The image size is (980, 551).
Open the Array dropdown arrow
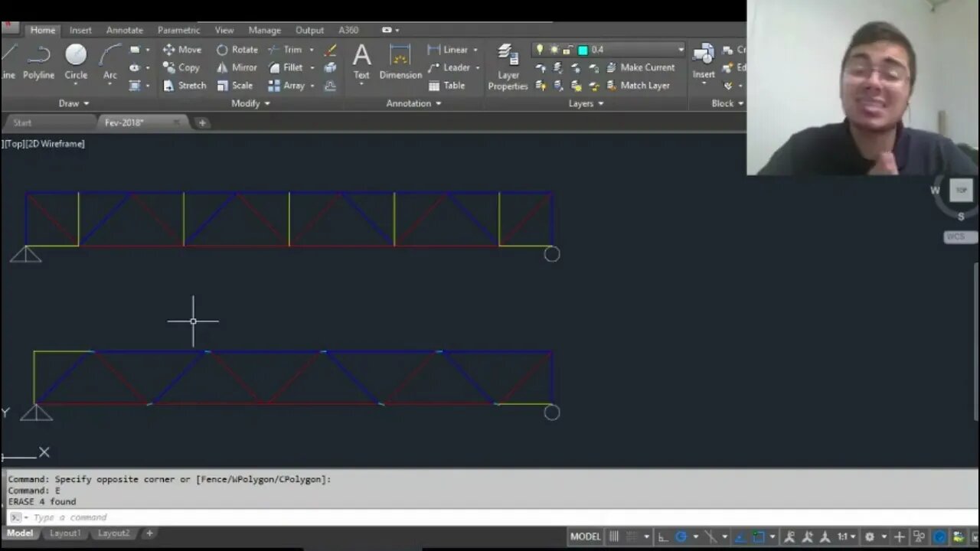click(x=312, y=86)
